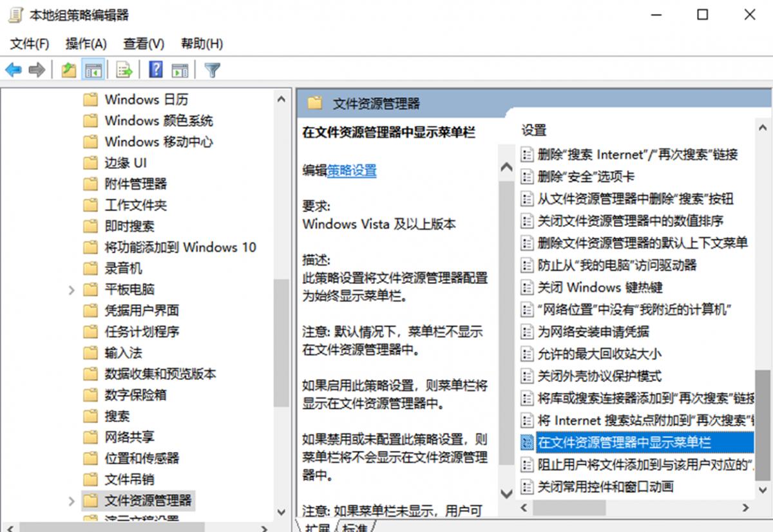Image resolution: width=773 pixels, height=532 pixels.
Task: Select the 文件资源管理器 folder icon in the tree
Action: [x=91, y=500]
